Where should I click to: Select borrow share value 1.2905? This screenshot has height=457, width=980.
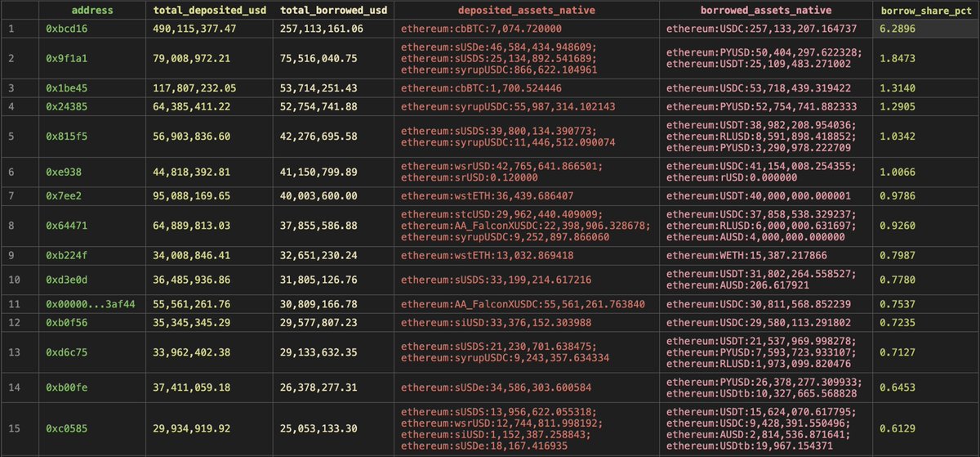897,106
